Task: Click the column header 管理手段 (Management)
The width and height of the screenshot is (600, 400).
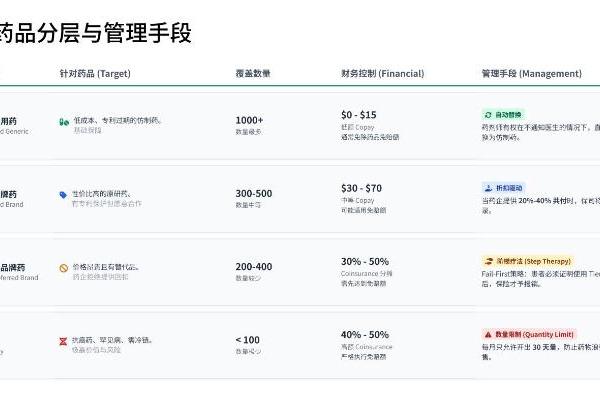Action: pyautogui.click(x=532, y=73)
